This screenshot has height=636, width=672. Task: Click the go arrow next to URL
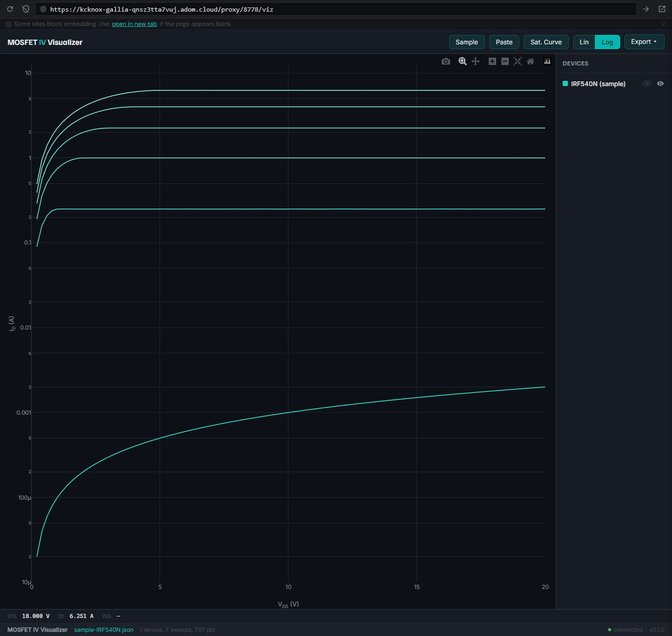coord(646,9)
